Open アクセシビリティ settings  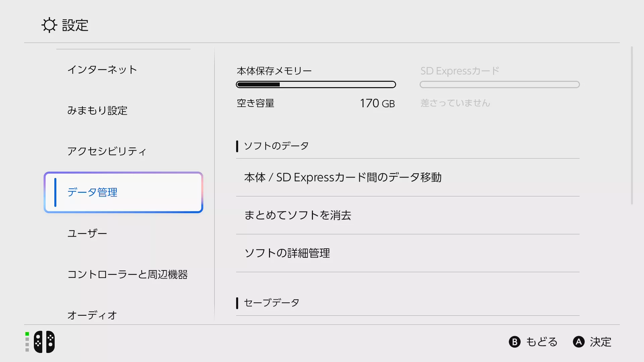click(x=107, y=151)
